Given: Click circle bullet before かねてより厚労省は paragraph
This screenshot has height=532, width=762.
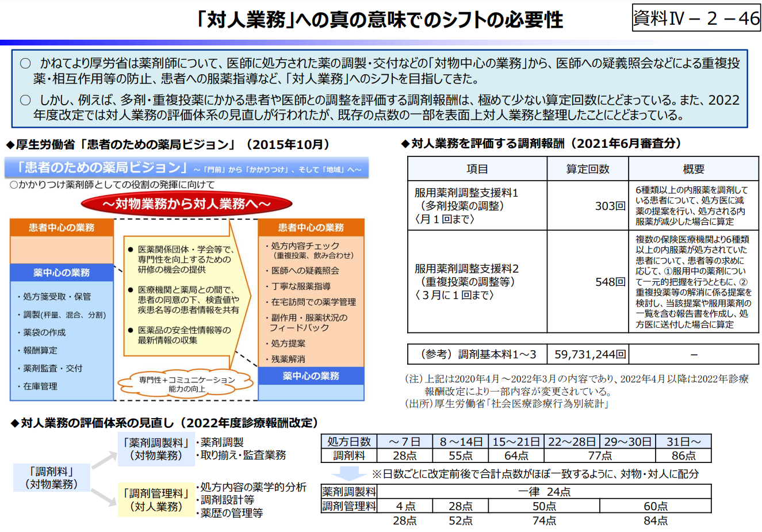Looking at the screenshot, I should click(25, 63).
